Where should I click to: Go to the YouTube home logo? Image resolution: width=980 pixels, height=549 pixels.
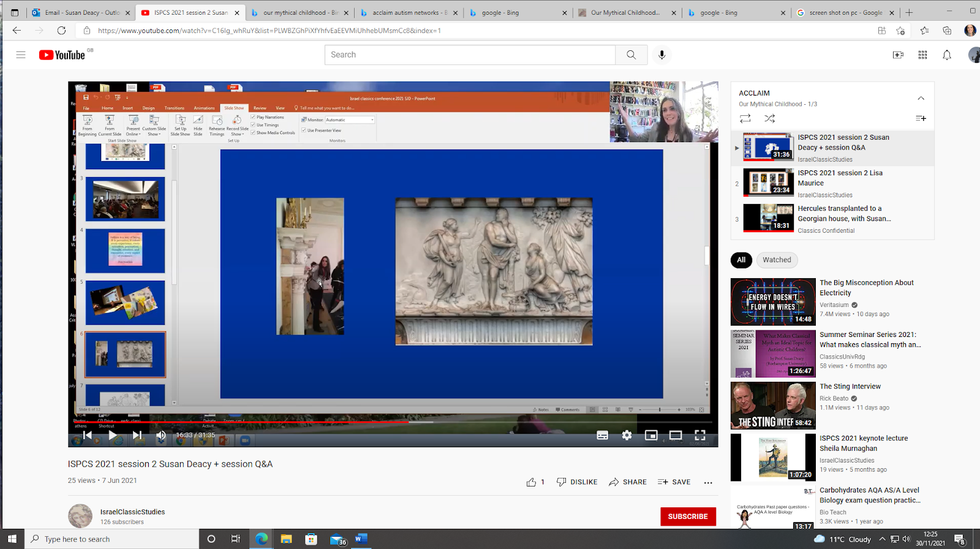62,55
